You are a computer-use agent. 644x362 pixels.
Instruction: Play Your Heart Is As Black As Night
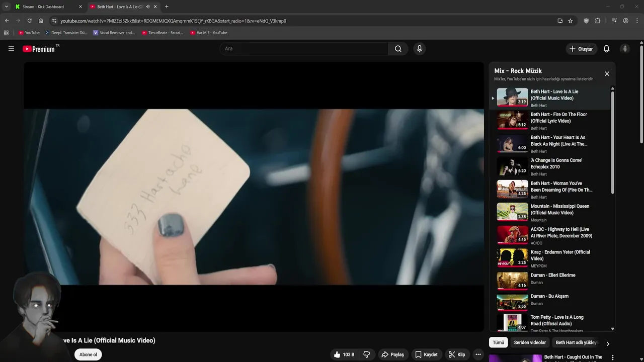click(551, 144)
